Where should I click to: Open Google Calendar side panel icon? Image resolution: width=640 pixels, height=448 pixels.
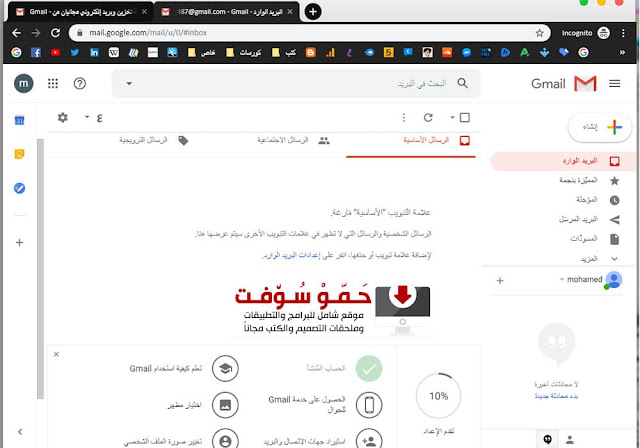(x=19, y=120)
